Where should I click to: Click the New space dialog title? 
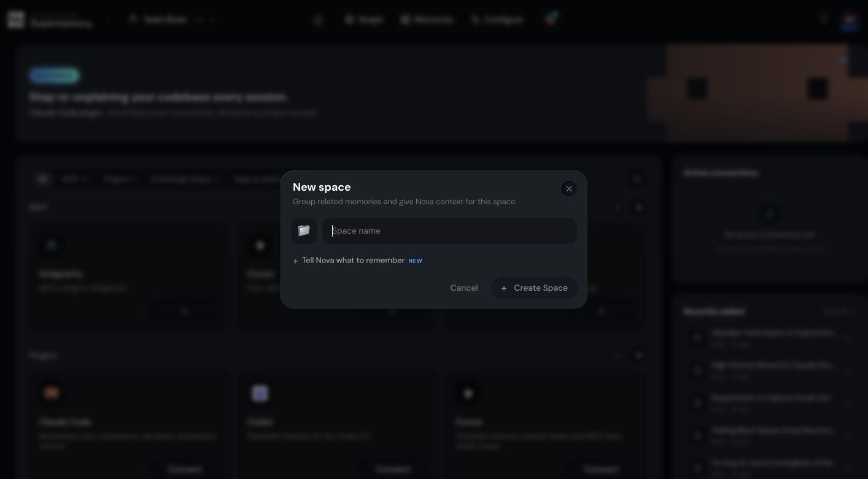click(x=322, y=187)
